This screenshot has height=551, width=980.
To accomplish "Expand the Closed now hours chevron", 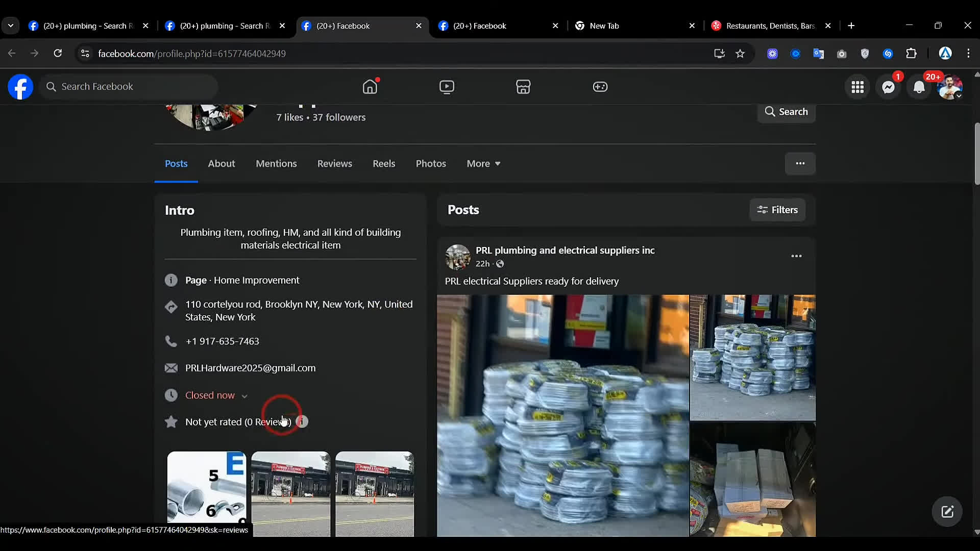I will (244, 396).
